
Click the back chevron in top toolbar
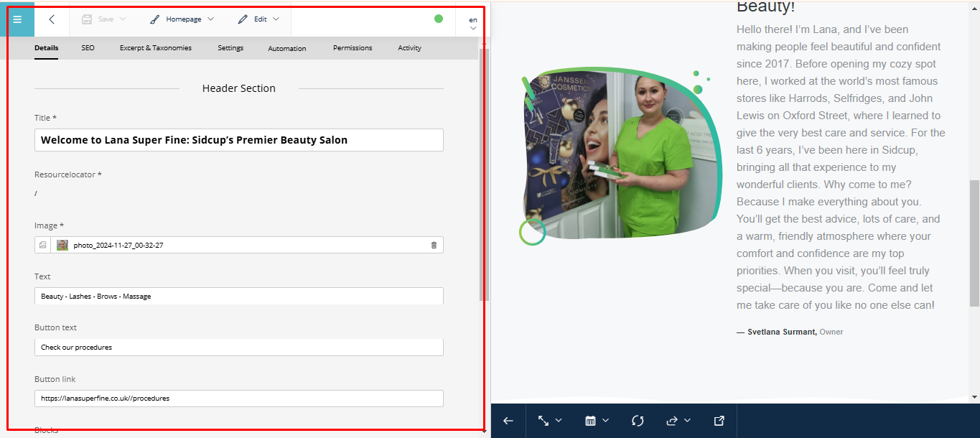(52, 19)
